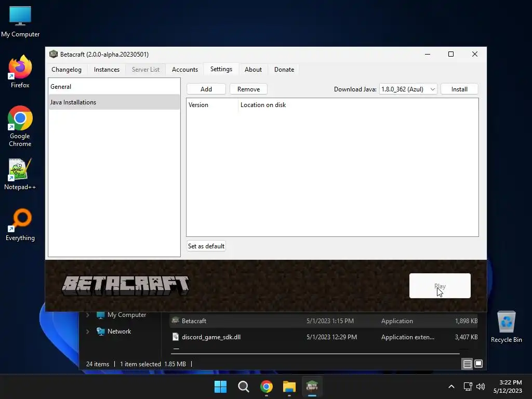Select discord_game_sdk.dll file in Explorer
532x399 pixels.
click(323, 337)
